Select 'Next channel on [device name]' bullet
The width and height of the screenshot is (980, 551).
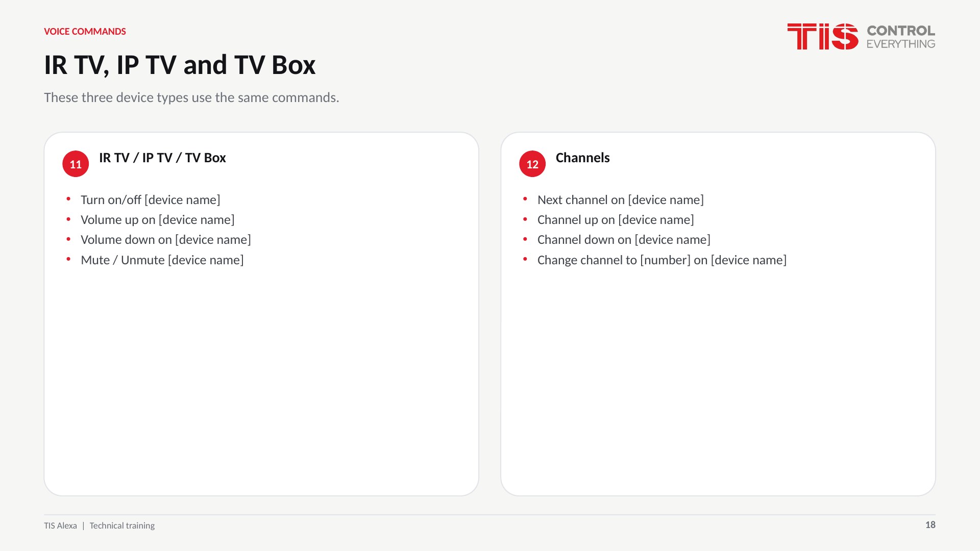point(621,200)
